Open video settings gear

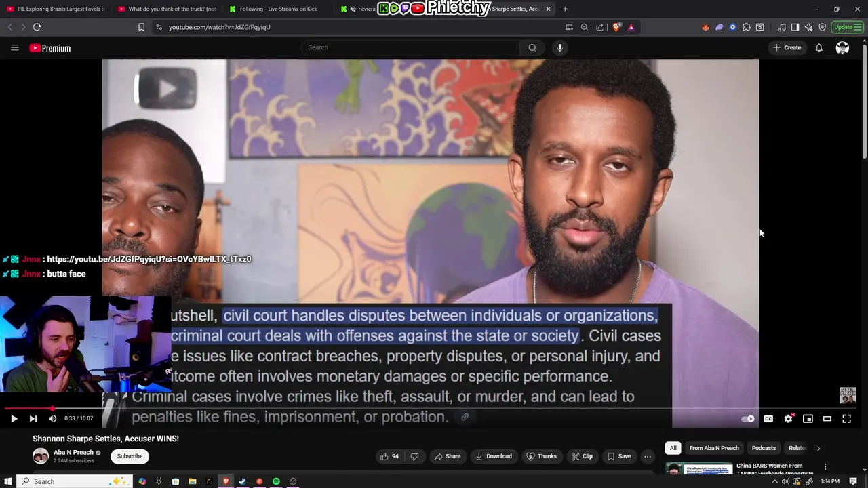[788, 419]
